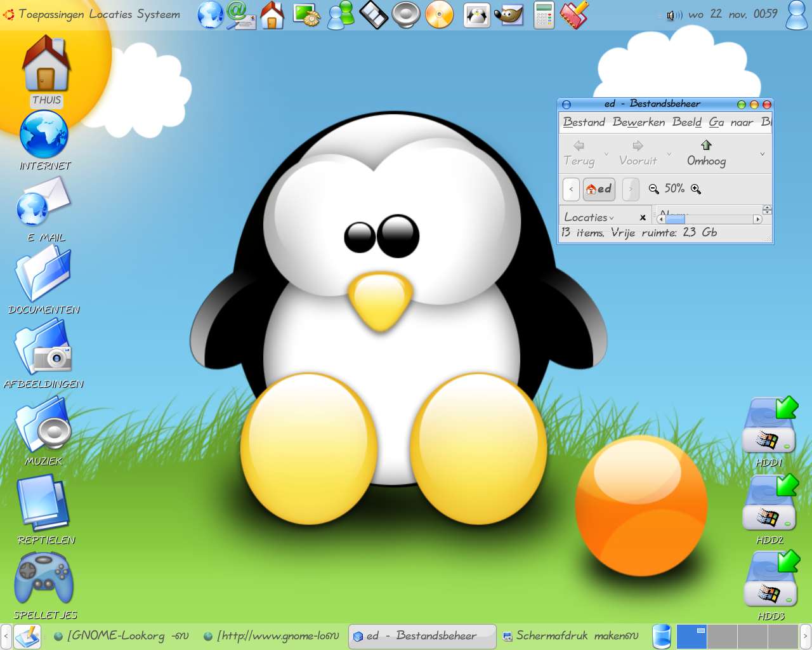812x650 pixels.
Task: Hide the bottom panel using its right arrow
Action: [806, 636]
